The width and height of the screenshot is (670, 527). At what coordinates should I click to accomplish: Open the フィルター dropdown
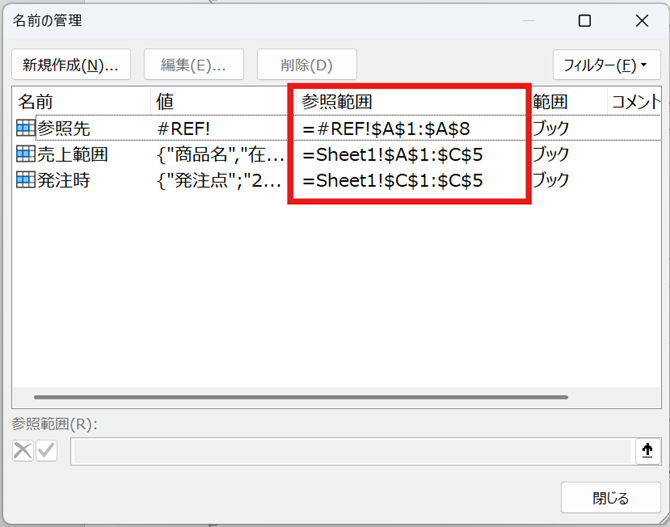tap(605, 65)
